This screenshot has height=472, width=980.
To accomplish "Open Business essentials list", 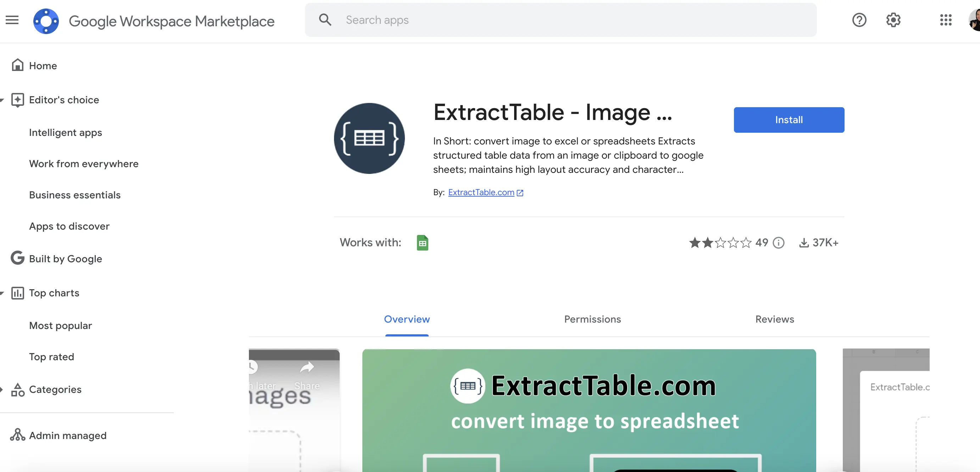I will coord(74,195).
